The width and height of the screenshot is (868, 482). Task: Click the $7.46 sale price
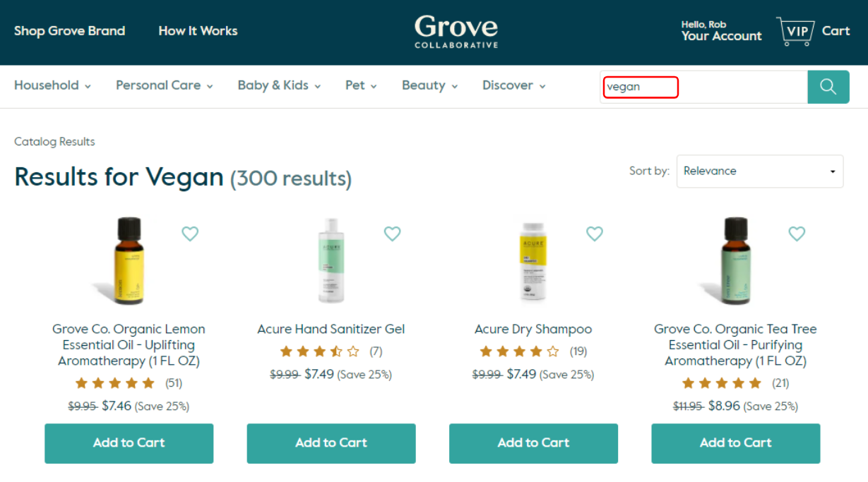click(x=117, y=406)
